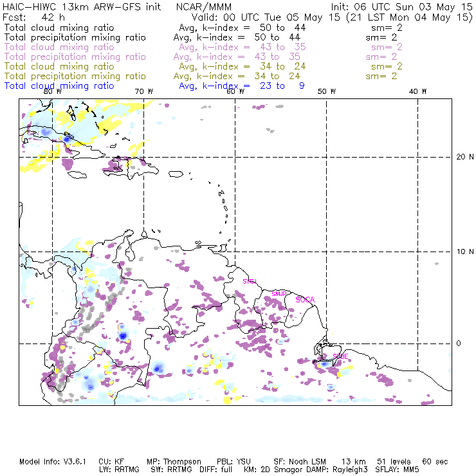Click the 51 levels text
The image size is (476, 476).
pyautogui.click(x=394, y=462)
